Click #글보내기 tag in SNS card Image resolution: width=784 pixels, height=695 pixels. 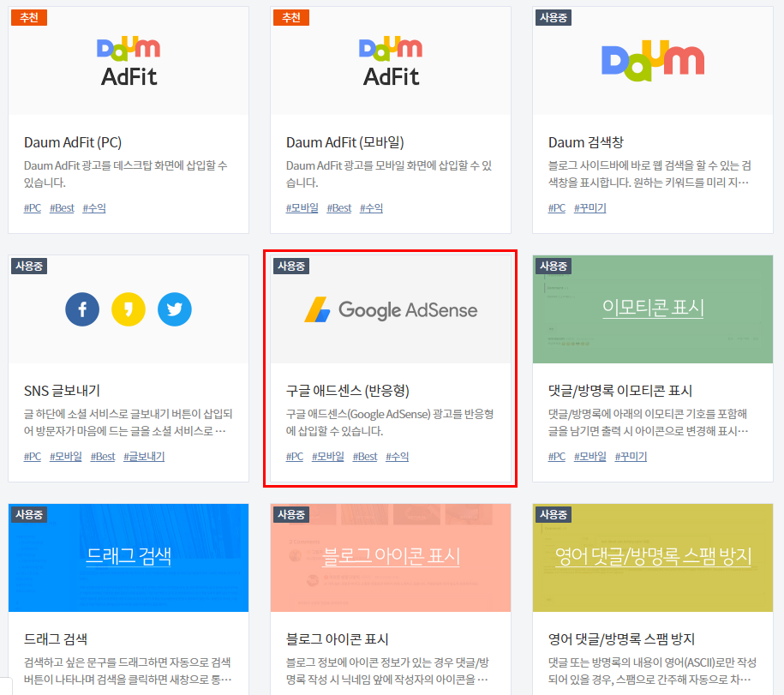point(144,457)
